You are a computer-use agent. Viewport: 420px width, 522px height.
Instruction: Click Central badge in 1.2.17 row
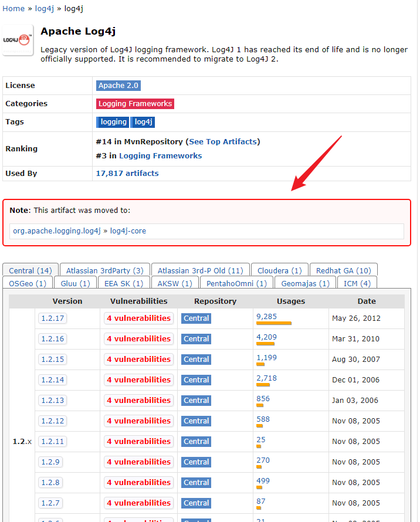coord(196,318)
